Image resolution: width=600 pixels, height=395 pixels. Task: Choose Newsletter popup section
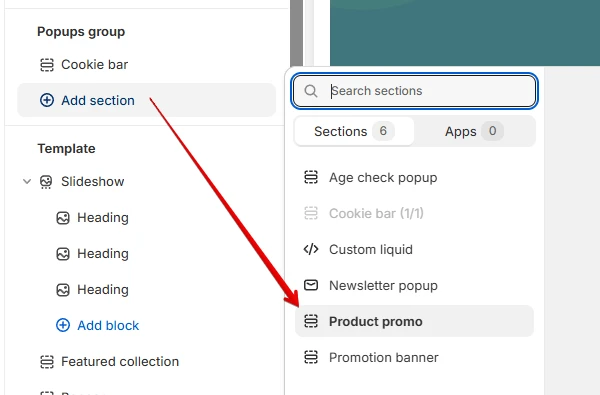[x=414, y=286]
